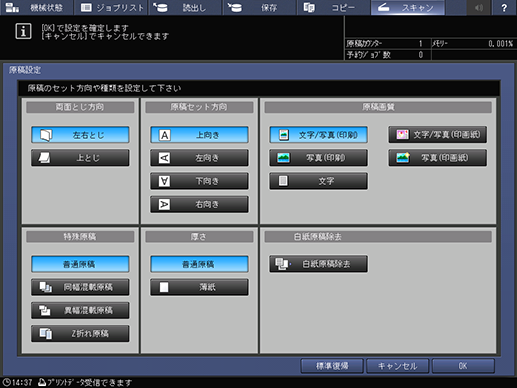Open the ジョブリスト job list tab
Viewport: 517px width, 388px height.
click(x=111, y=7)
